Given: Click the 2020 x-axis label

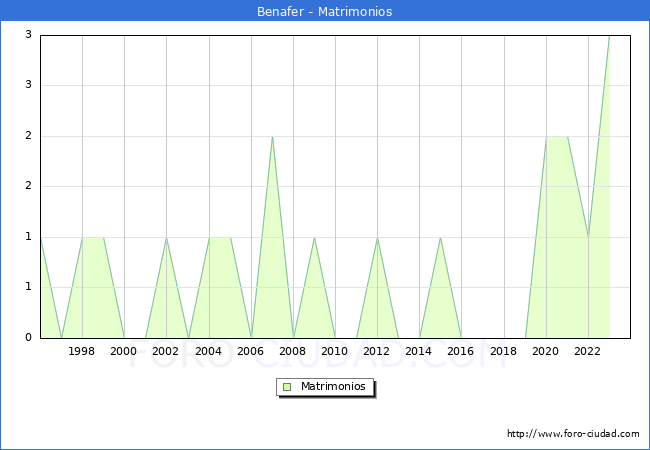Looking at the screenshot, I should click(x=546, y=351).
